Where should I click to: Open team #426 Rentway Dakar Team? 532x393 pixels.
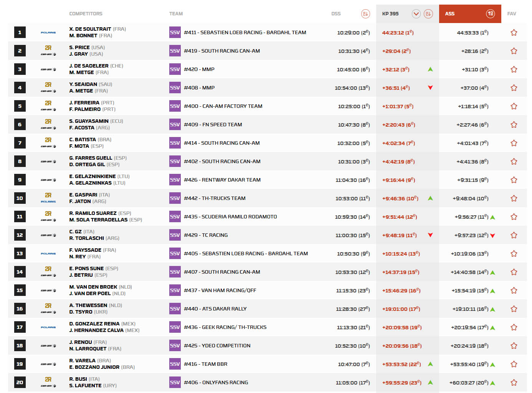pos(222,180)
